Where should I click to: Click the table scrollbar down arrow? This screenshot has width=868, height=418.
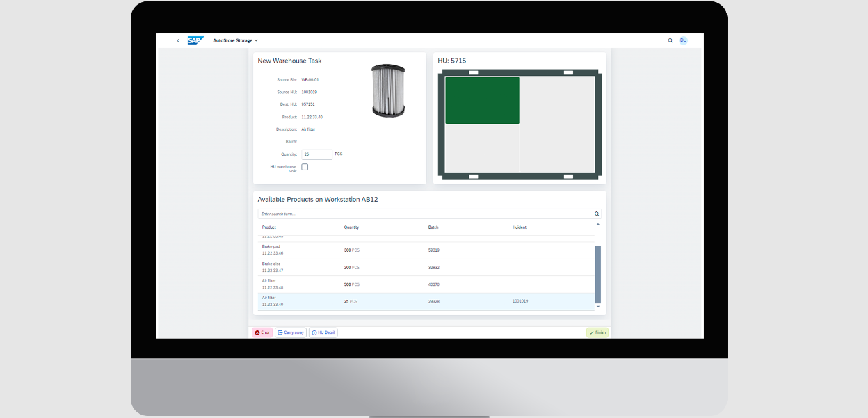[598, 307]
